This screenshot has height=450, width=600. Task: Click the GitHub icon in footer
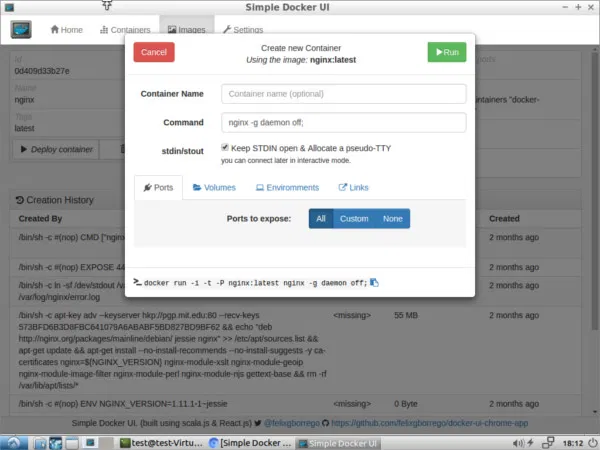(326, 423)
